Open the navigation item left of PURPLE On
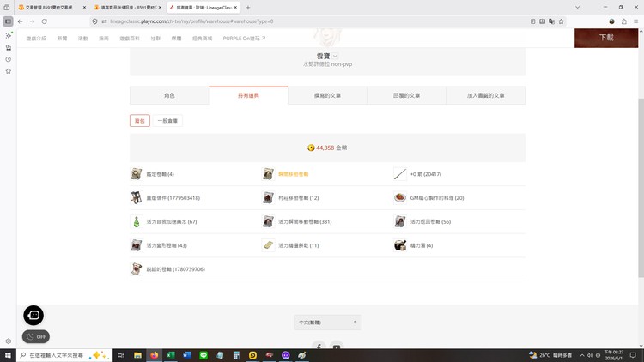Image resolution: width=644 pixels, height=362 pixels. [202, 38]
